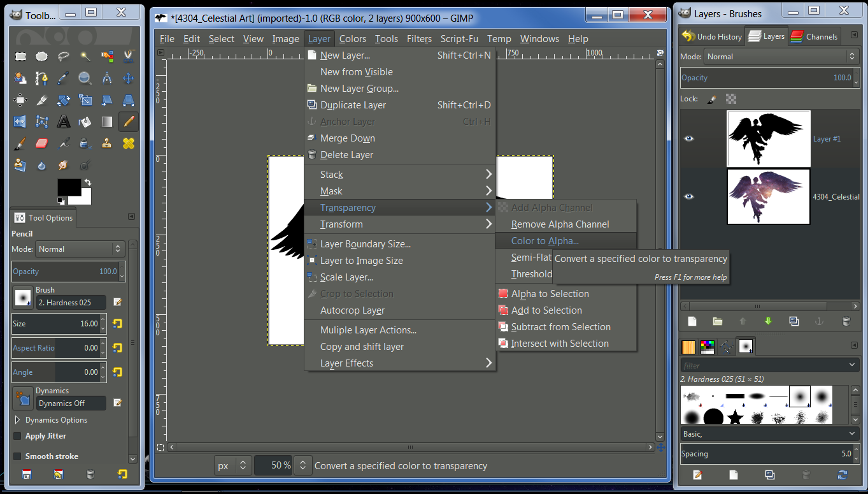Select the Move tool
Image resolution: width=868 pixels, height=494 pixels.
[129, 78]
